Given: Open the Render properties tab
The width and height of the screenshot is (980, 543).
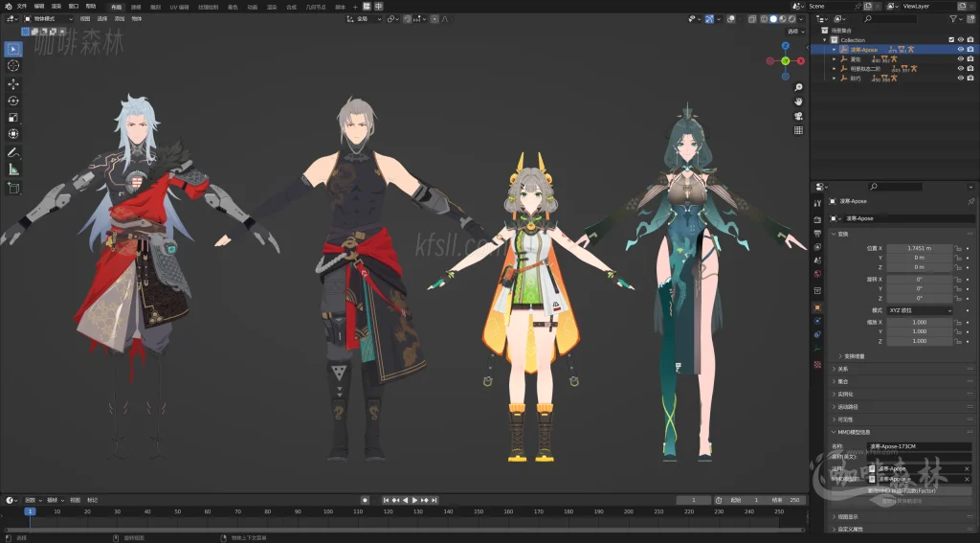Looking at the screenshot, I should (817, 219).
